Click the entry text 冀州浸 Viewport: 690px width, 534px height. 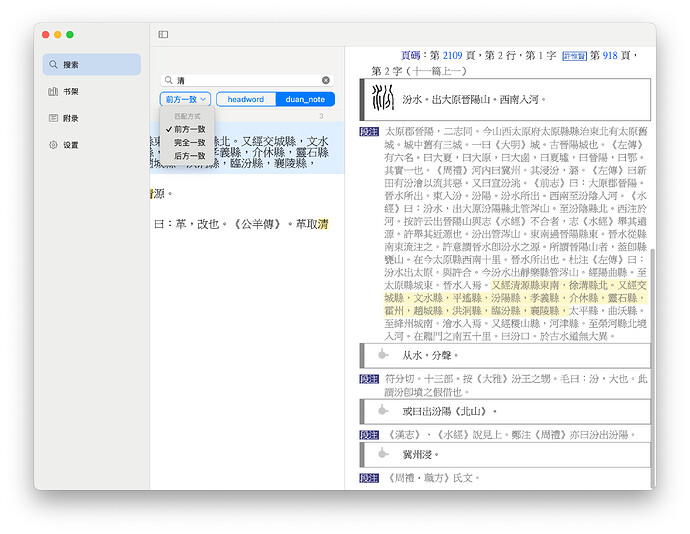click(x=420, y=455)
